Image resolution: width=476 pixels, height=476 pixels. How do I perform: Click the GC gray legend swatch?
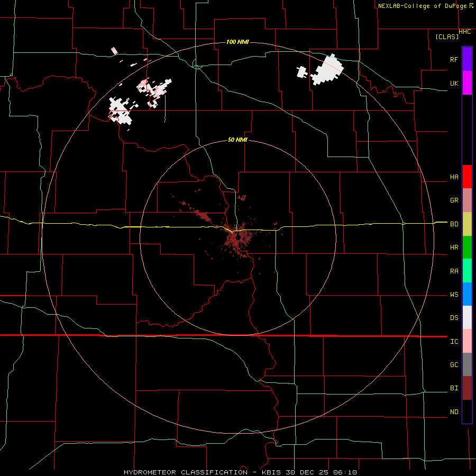pyautogui.click(x=467, y=364)
